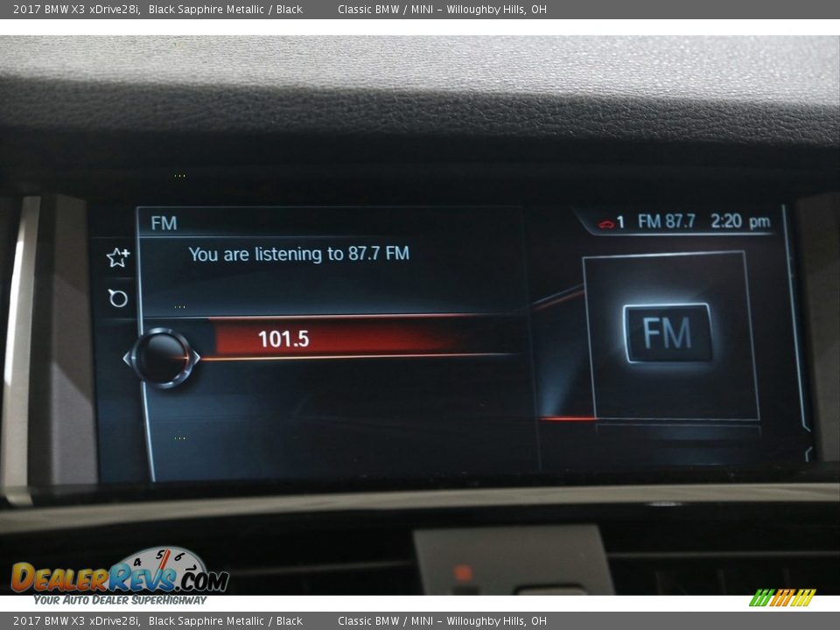The width and height of the screenshot is (840, 630).
Task: Tap the add-to-favorites star icon
Action: click(x=118, y=257)
